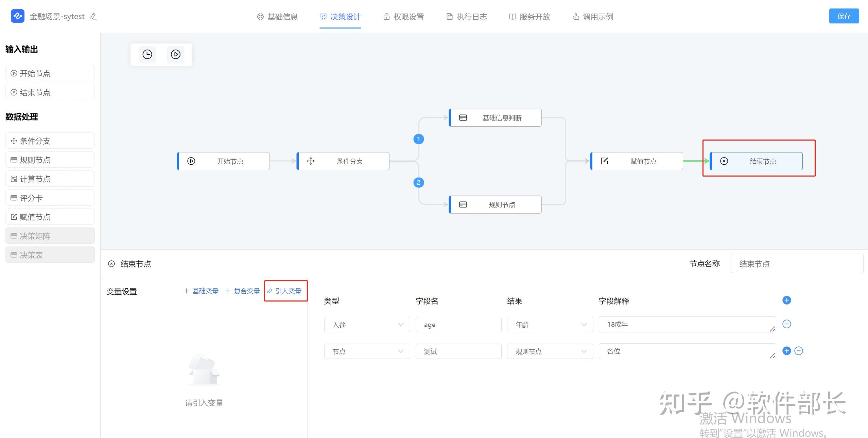Click the history clock icon above the canvas
Screen dimensions: 868x438
(147, 54)
